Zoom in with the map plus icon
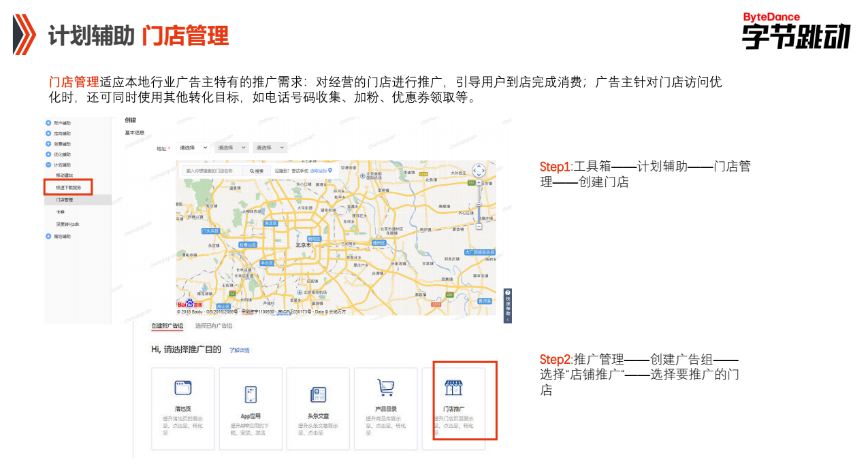The image size is (868, 472). pyautogui.click(x=479, y=182)
